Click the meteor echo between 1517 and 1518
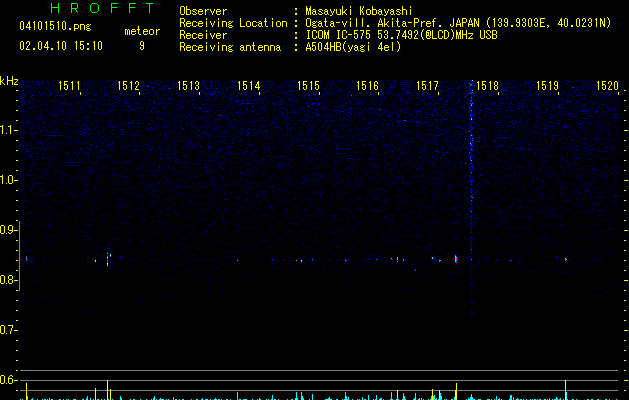Image resolution: width=629 pixels, height=400 pixels. pos(456,258)
